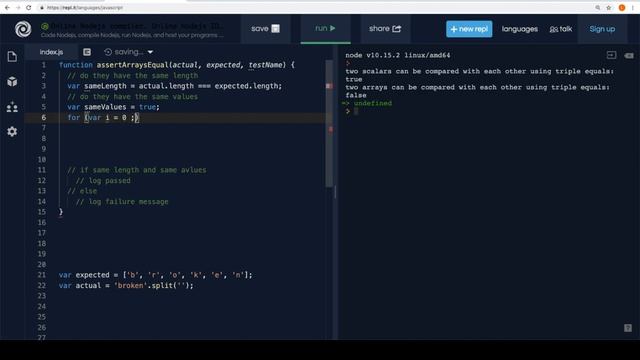The height and width of the screenshot is (360, 640).
Task: Click the comment '// log passed'
Action: [x=103, y=180]
